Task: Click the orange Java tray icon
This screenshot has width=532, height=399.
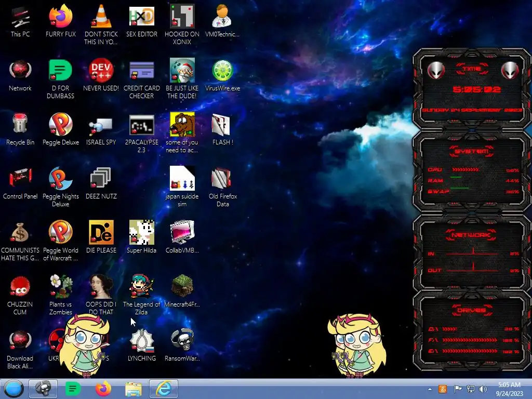Action: tap(443, 389)
